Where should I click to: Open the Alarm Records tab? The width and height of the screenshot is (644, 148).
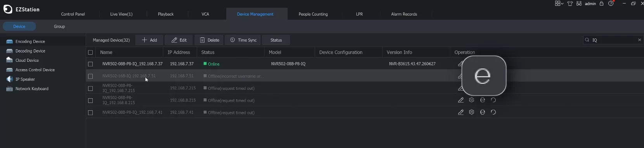click(x=404, y=14)
